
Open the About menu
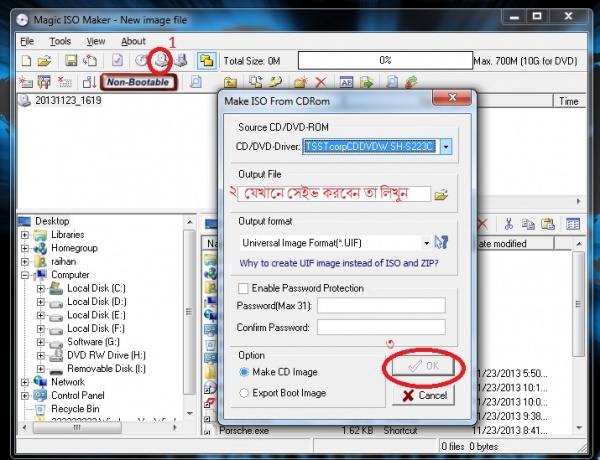pyautogui.click(x=133, y=41)
